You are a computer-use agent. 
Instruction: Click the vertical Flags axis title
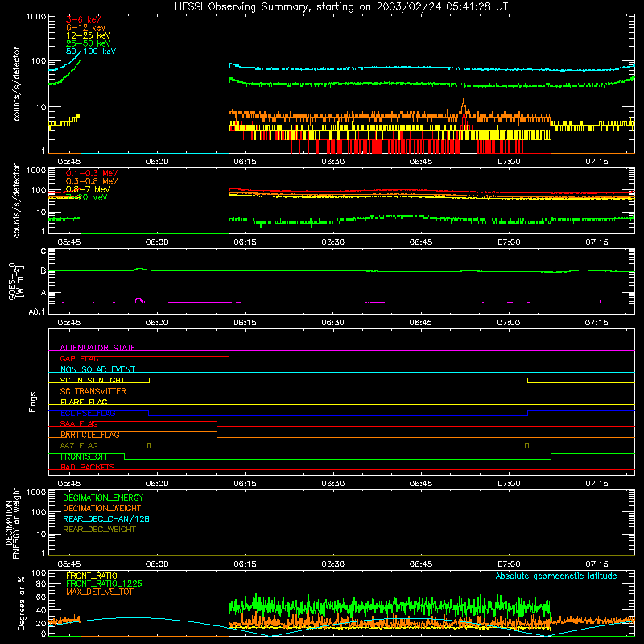[x=32, y=402]
